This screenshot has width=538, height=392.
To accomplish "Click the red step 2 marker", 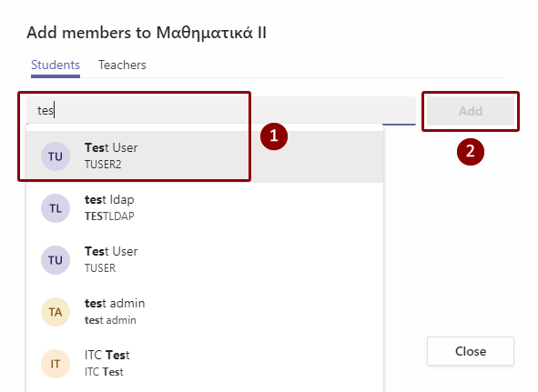I will pos(471,152).
